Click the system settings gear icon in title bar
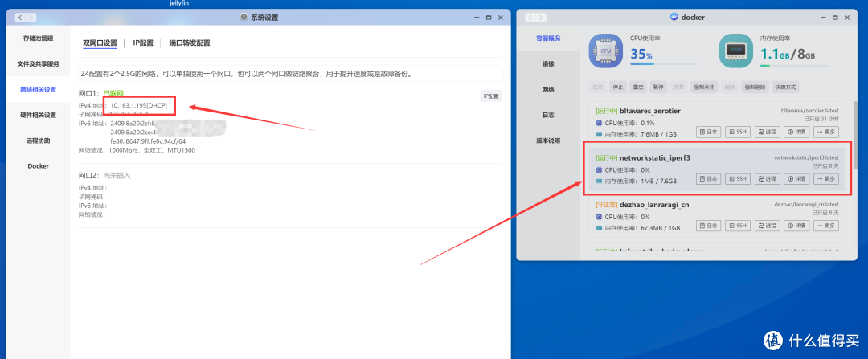 pos(244,17)
